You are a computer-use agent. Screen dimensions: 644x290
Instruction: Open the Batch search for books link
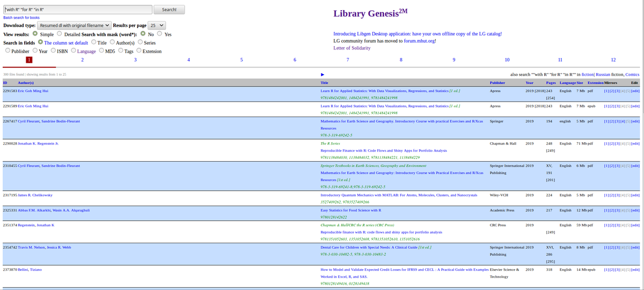pos(21,18)
